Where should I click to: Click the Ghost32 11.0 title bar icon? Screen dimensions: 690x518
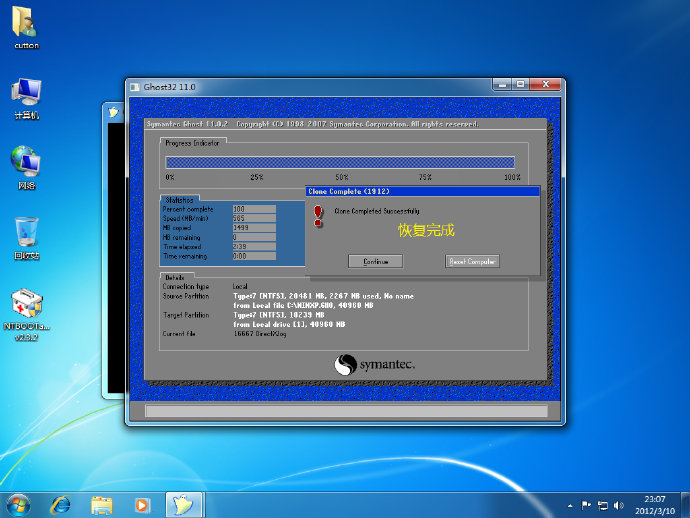pyautogui.click(x=135, y=87)
